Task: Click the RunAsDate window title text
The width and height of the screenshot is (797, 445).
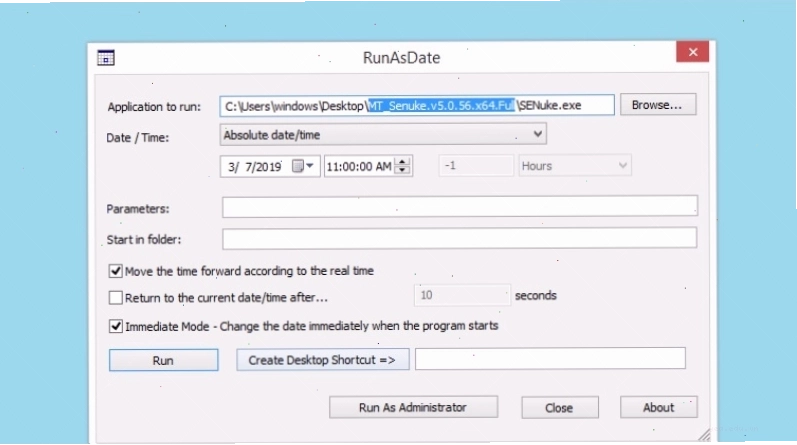Action: click(x=402, y=57)
